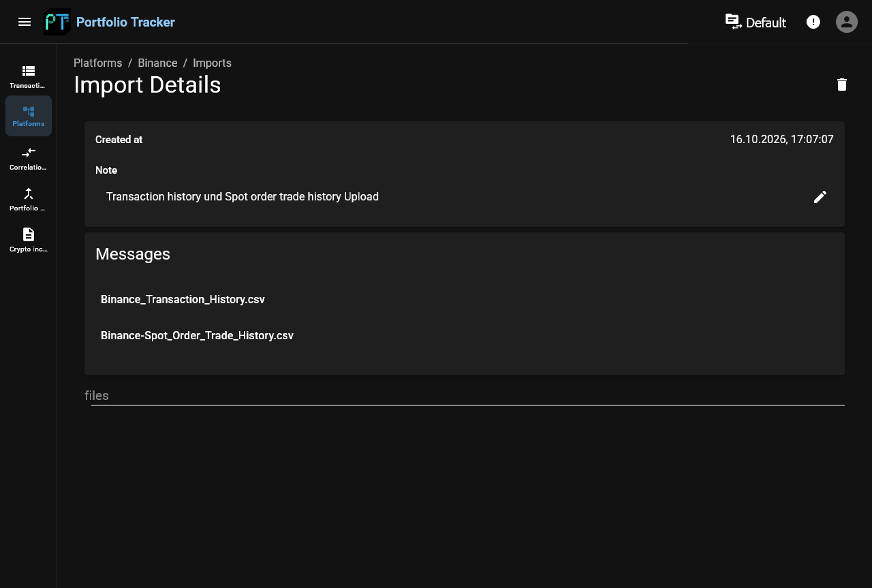Open Correlations sidebar item
The image size is (872, 588).
[x=29, y=159]
